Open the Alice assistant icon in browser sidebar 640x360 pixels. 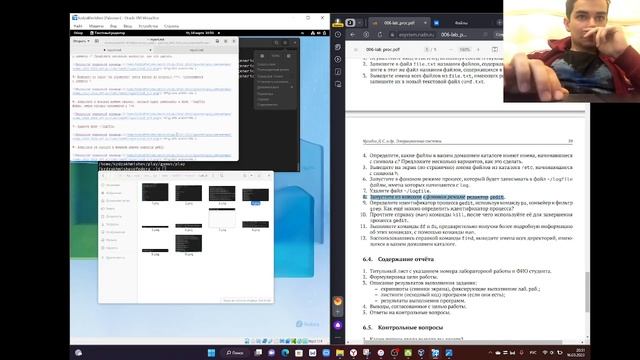point(338,325)
